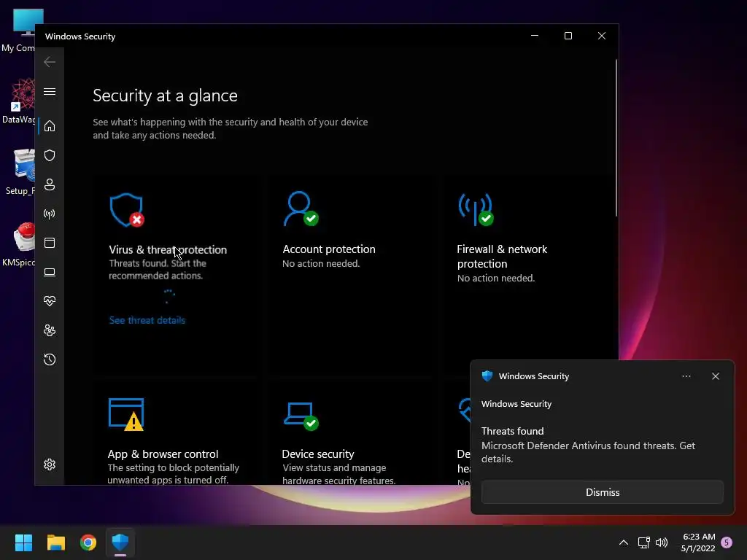Open Virus & threat protection shield in sidebar
747x560 pixels.
(50, 155)
